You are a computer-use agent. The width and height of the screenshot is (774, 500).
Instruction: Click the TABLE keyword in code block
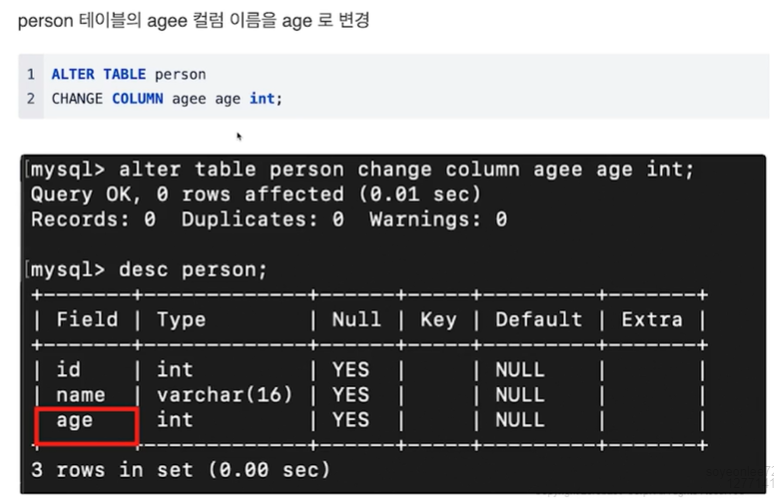(x=124, y=75)
